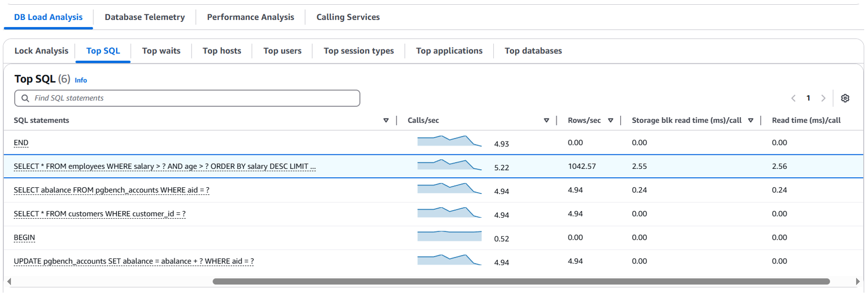The width and height of the screenshot is (868, 295).
Task: Switch to Database Telemetry tab
Action: [144, 17]
